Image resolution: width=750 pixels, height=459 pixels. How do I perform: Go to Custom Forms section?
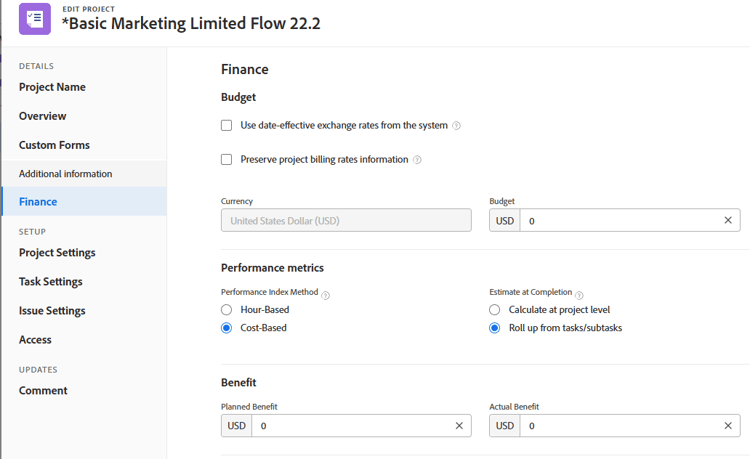[54, 145]
